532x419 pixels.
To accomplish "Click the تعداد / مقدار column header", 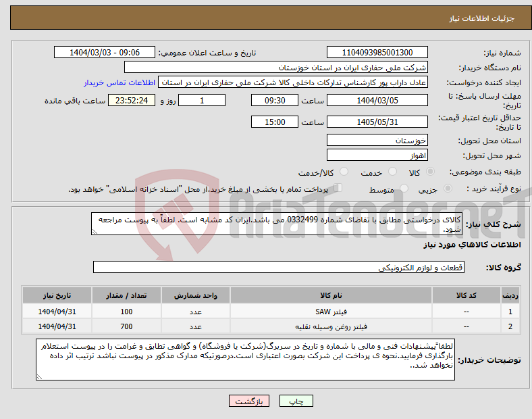I will (x=126, y=295).
